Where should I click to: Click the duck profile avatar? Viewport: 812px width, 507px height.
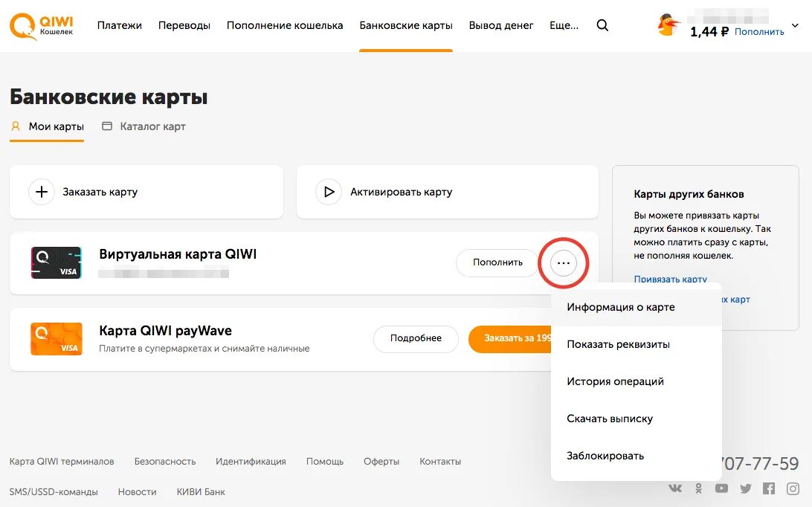coord(668,25)
